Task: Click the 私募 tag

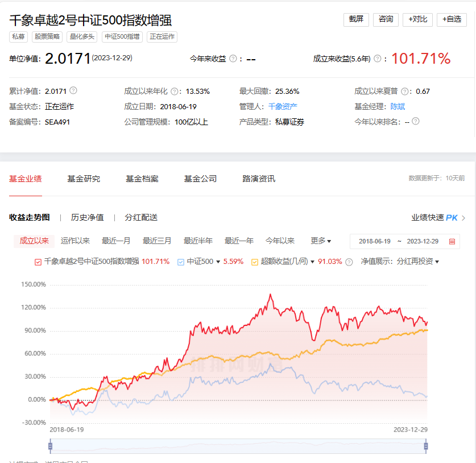Action: pyautogui.click(x=18, y=37)
